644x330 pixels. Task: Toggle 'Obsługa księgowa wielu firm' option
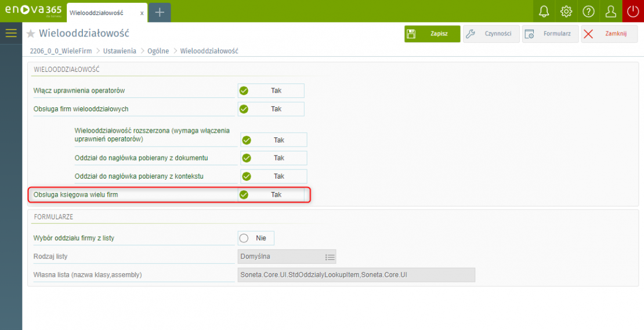270,195
